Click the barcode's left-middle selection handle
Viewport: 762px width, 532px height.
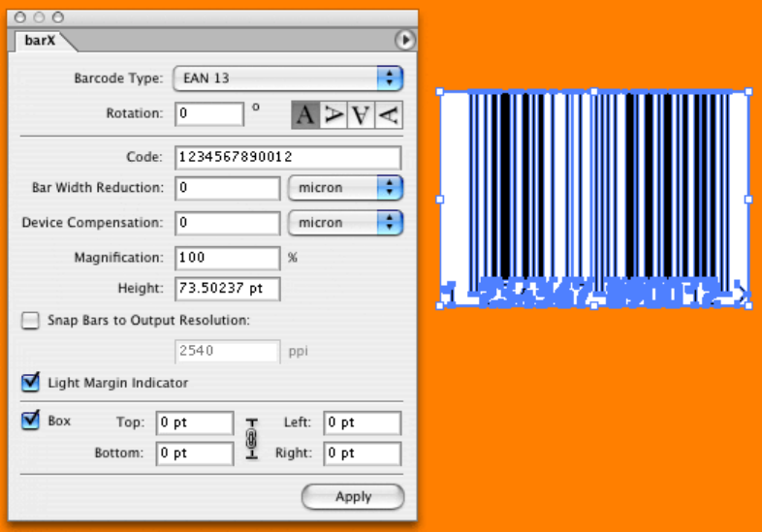(440, 200)
